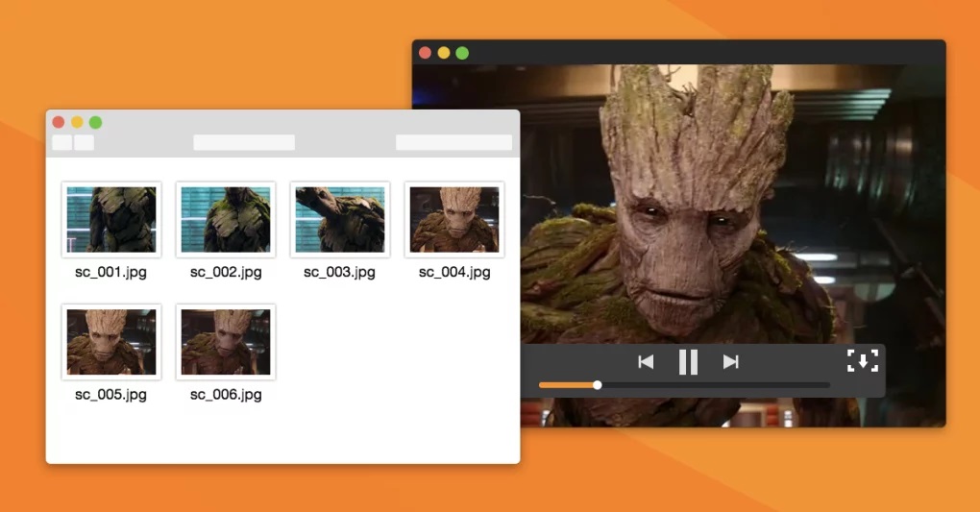980x512 pixels.
Task: Click the center title field in file window
Action: (x=244, y=142)
